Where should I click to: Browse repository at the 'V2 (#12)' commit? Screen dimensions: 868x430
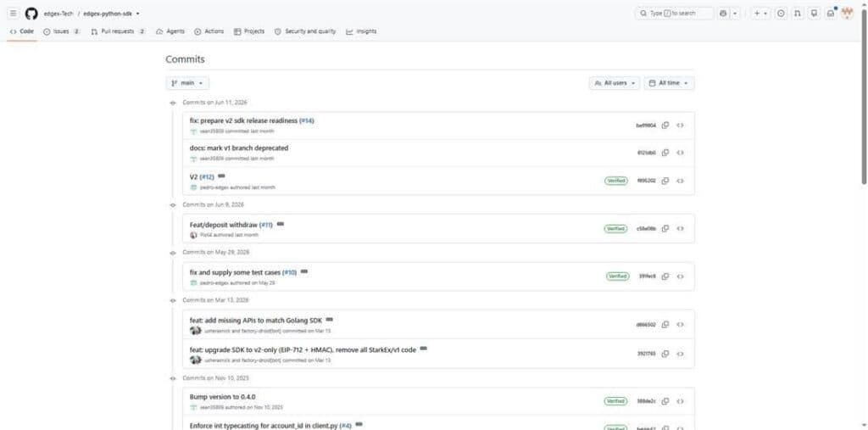pyautogui.click(x=681, y=181)
